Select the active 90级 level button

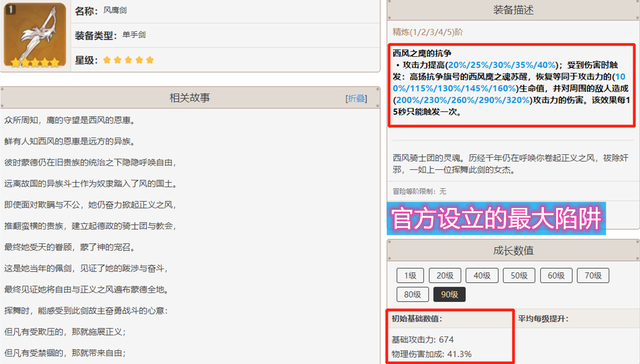tap(449, 294)
